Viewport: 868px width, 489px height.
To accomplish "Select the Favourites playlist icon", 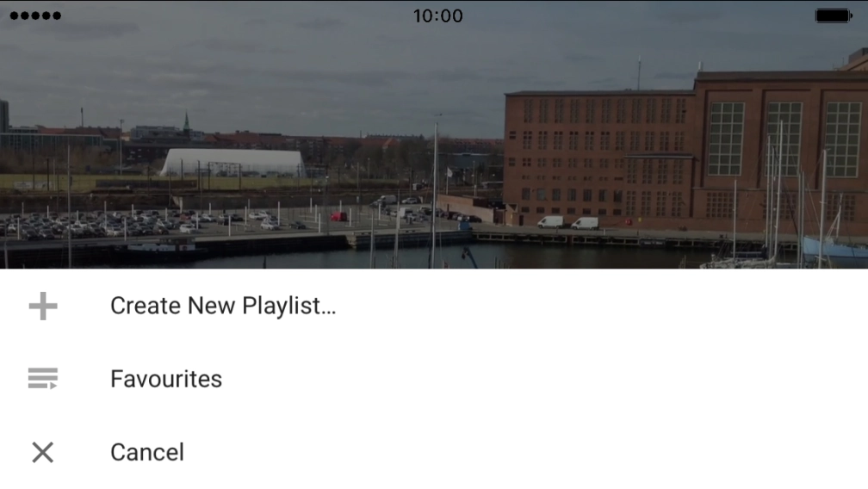I will tap(43, 378).
